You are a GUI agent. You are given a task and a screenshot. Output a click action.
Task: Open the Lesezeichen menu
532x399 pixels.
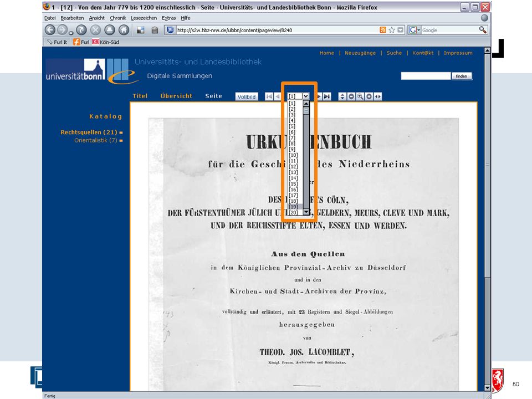click(144, 18)
